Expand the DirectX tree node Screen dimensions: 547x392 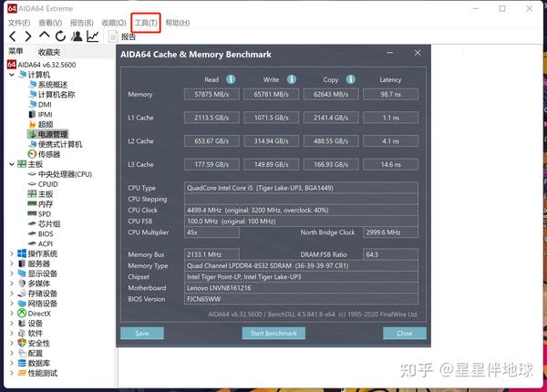12,314
